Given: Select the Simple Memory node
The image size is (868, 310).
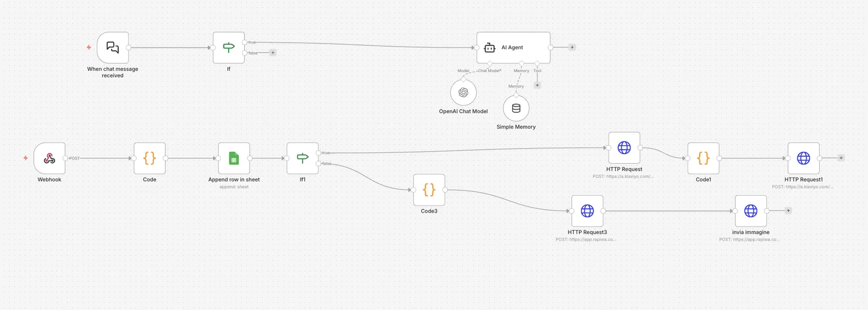Looking at the screenshot, I should coord(516,108).
